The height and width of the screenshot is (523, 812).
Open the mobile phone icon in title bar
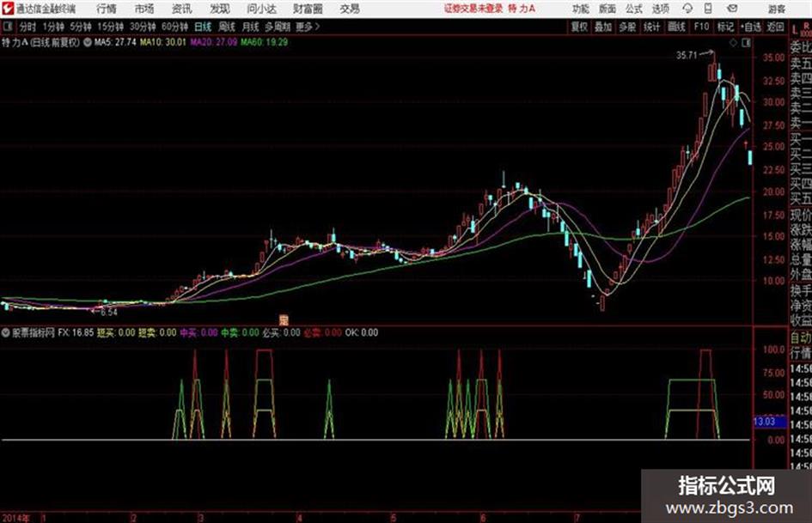pyautogui.click(x=708, y=9)
